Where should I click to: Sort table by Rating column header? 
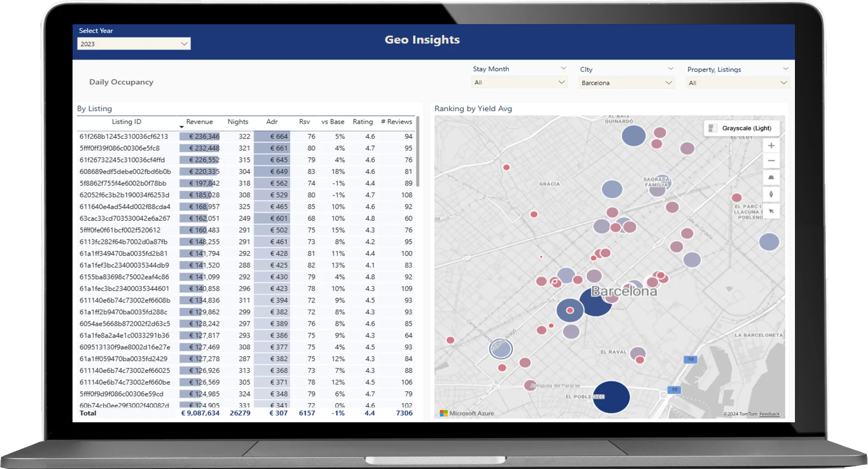(x=363, y=122)
